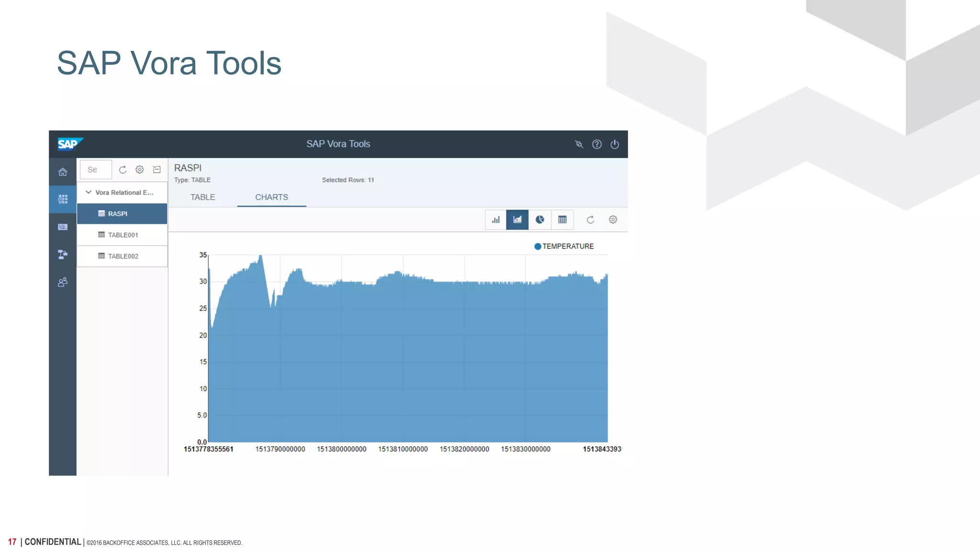Switch to bar chart view
Image resolution: width=980 pixels, height=551 pixels.
pos(496,220)
